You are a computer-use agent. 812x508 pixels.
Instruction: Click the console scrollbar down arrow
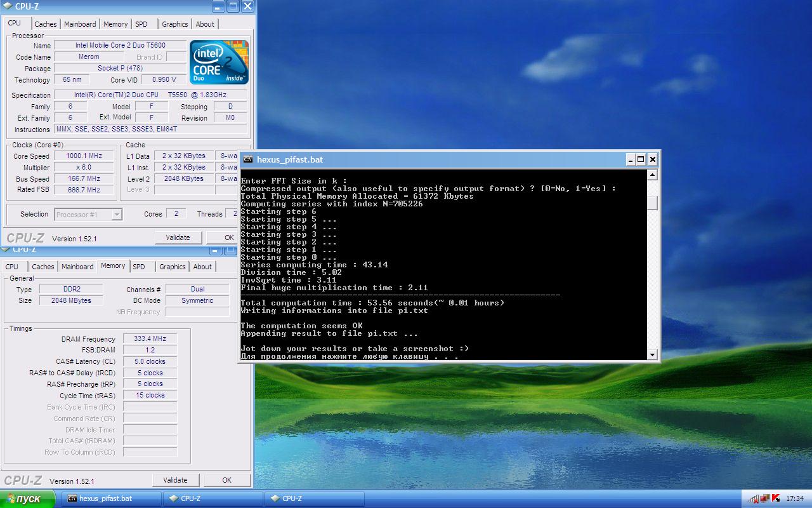652,354
